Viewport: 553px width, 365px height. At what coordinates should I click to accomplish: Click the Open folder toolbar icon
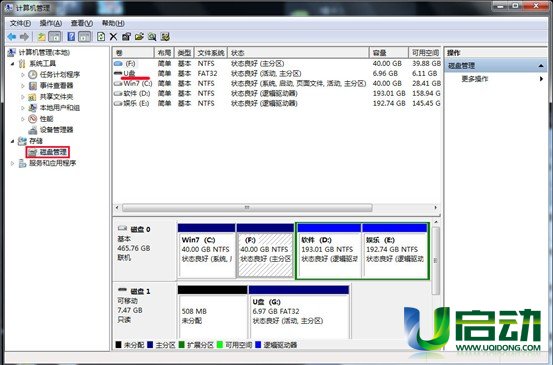(139, 37)
